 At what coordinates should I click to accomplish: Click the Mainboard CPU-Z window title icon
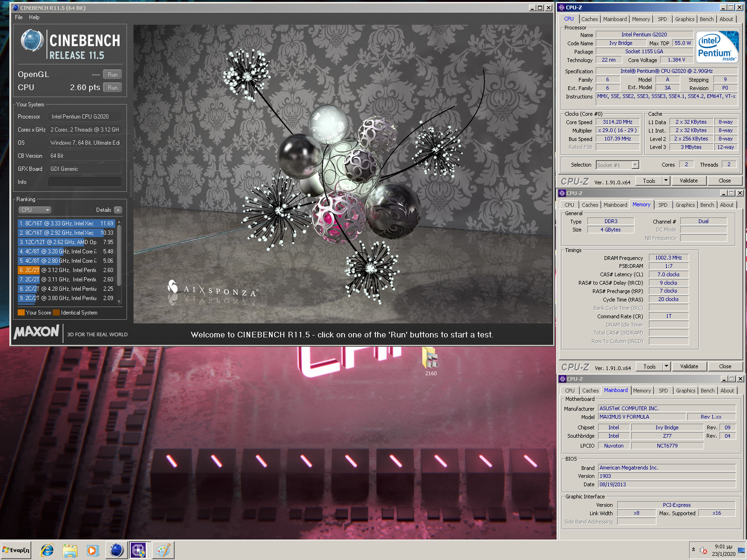tap(563, 379)
